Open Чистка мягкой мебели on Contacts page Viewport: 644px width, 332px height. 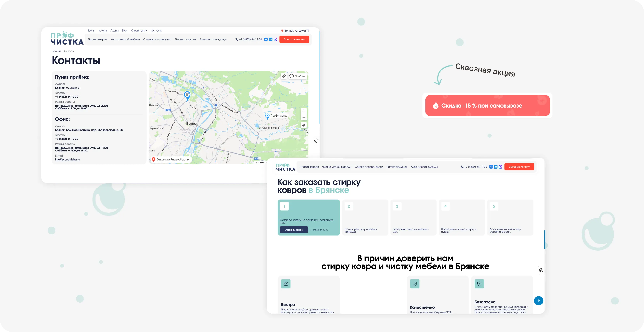pos(125,40)
